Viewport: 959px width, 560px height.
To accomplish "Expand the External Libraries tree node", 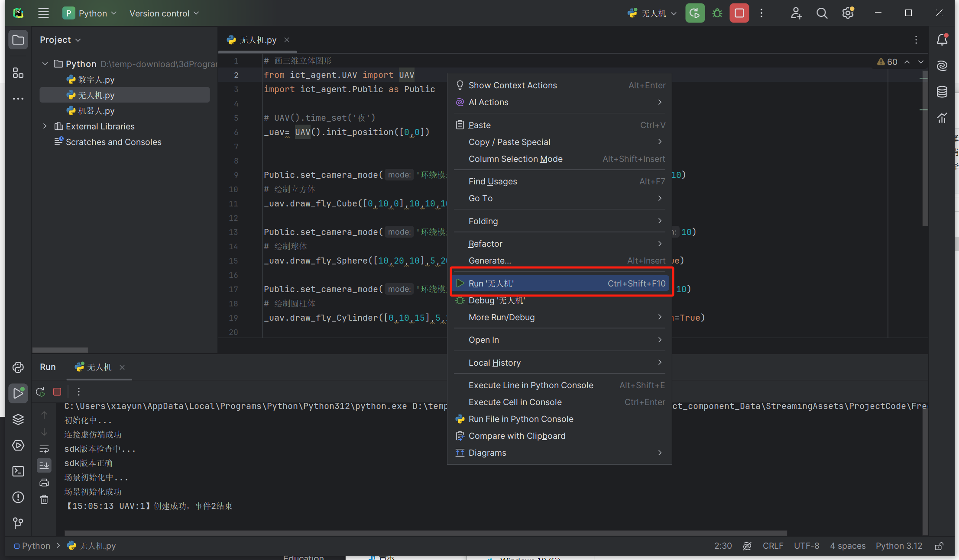I will tap(45, 126).
